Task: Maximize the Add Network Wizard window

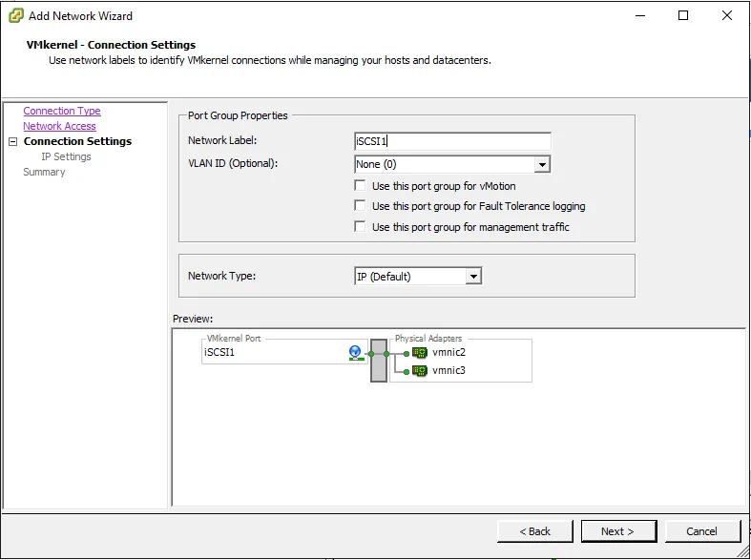Action: (683, 15)
